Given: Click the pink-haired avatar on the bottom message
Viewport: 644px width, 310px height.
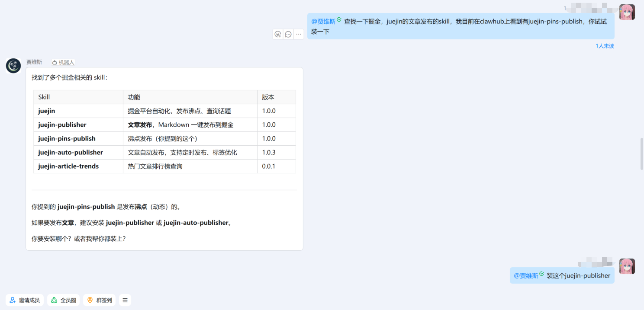Looking at the screenshot, I should coord(627,266).
